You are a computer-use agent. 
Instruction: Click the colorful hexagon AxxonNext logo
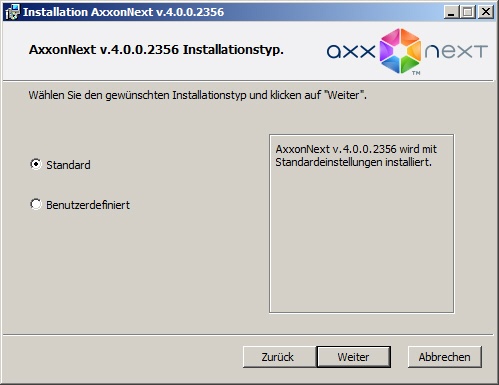pyautogui.click(x=400, y=51)
